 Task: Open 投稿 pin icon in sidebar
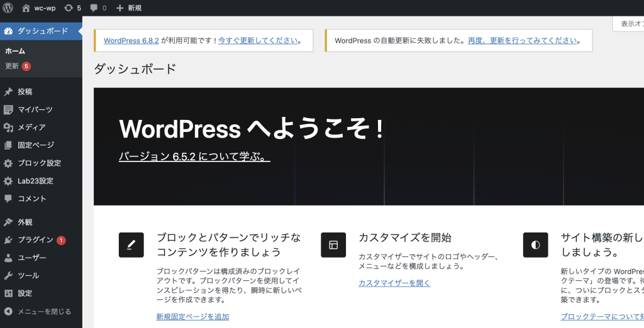point(8,92)
